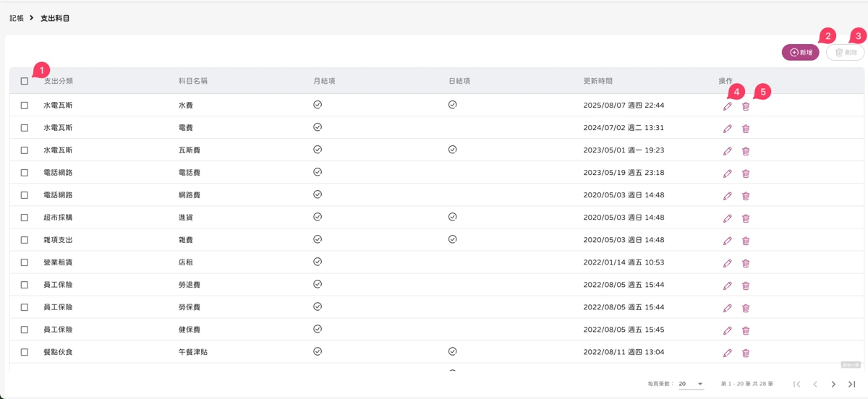Edit the 電費 row with the pencil icon
Screen dimensions: 868x399
point(728,129)
